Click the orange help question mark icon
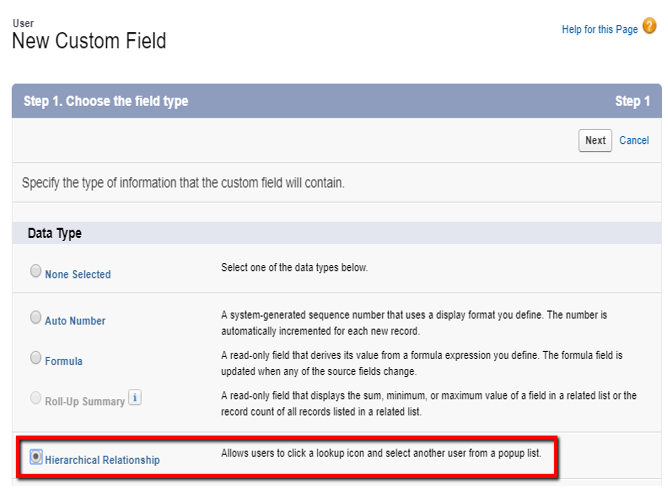The height and width of the screenshot is (493, 668). pyautogui.click(x=649, y=26)
